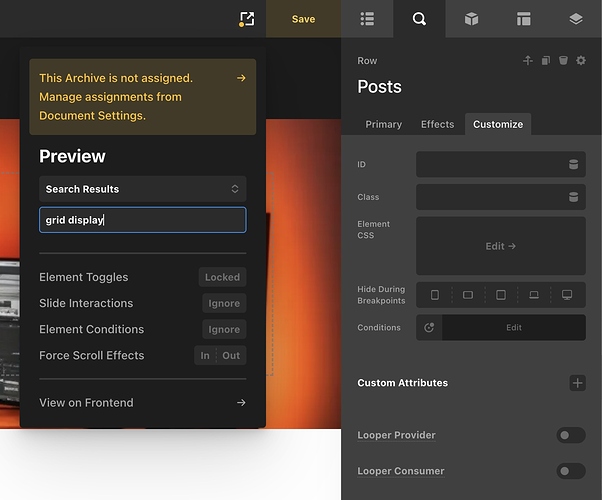The width and height of the screenshot is (602, 500).
Task: Click the Delete trash icon for Row
Action: pos(563,61)
